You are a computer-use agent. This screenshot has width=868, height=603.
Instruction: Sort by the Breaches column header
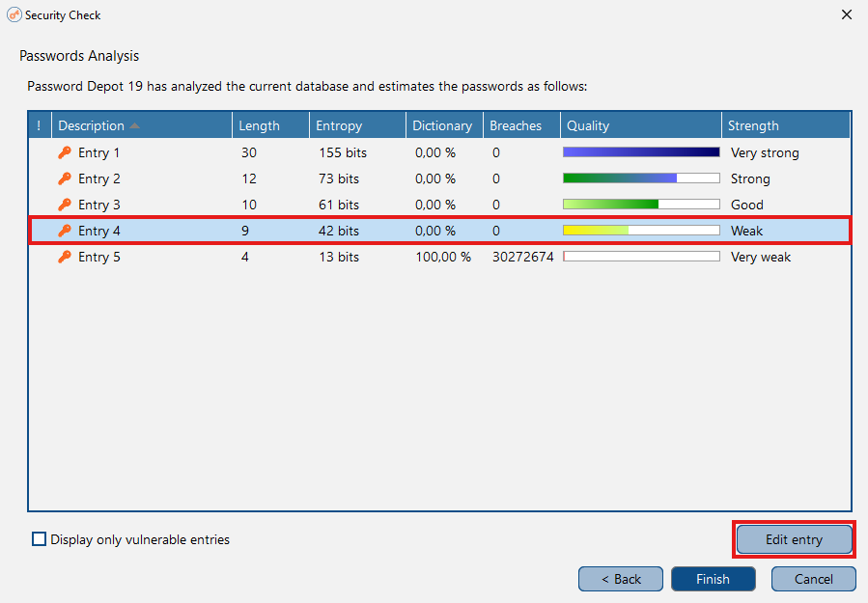521,125
